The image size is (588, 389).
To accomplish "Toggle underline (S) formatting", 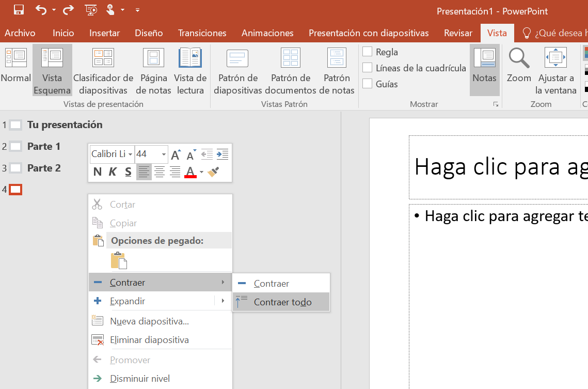I will (x=128, y=172).
